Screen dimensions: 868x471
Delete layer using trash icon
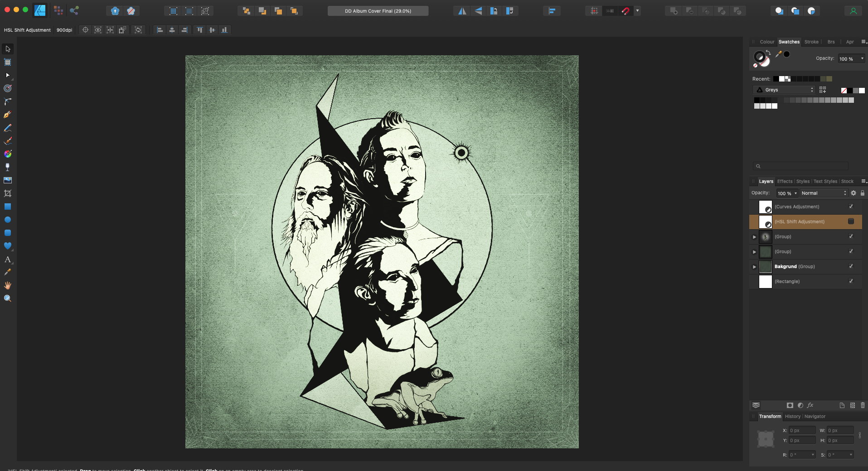(x=863, y=405)
